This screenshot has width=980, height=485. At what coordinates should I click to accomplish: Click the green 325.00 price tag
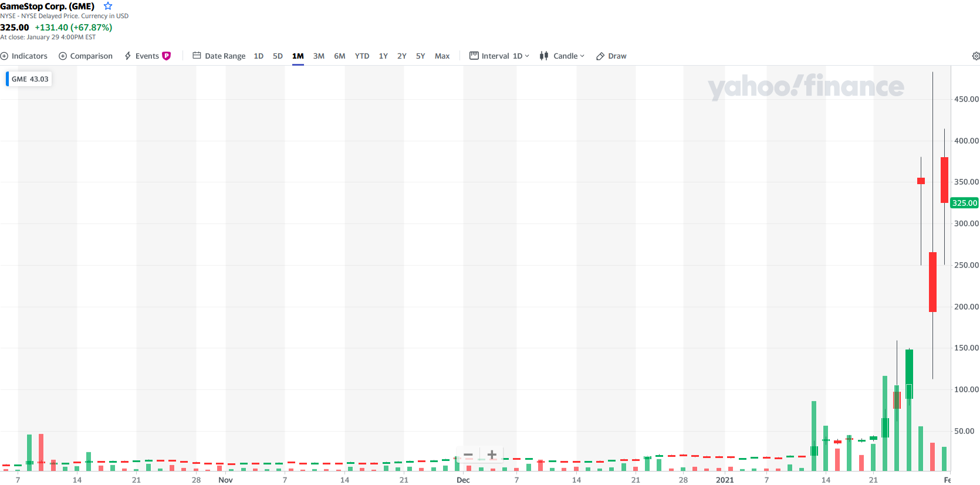click(964, 203)
